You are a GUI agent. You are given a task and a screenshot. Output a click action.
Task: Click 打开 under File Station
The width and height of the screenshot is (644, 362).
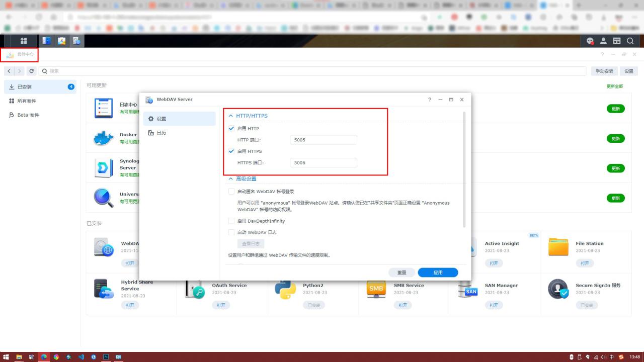pos(585,263)
